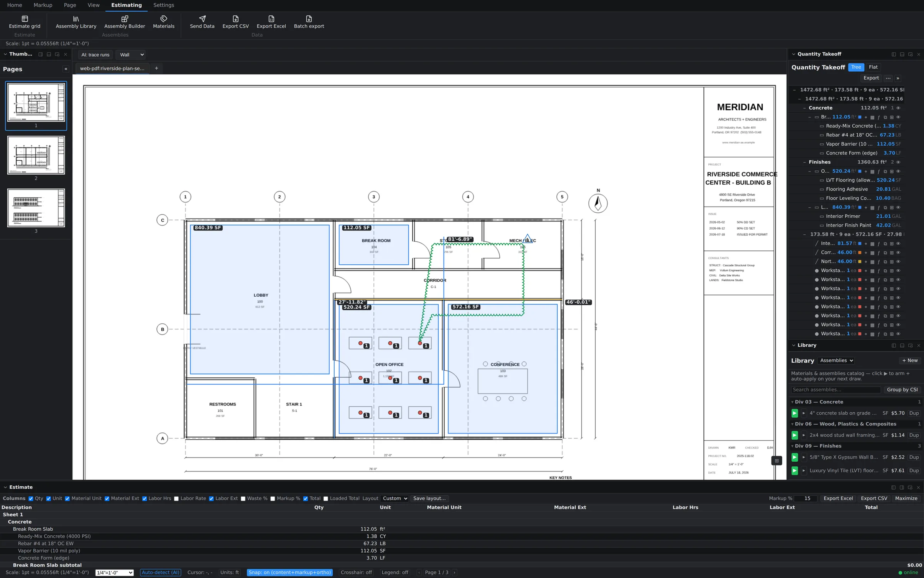The height and width of the screenshot is (578, 924).
Task: Open the Quantity Takeoff overflow menu
Action: tap(888, 78)
